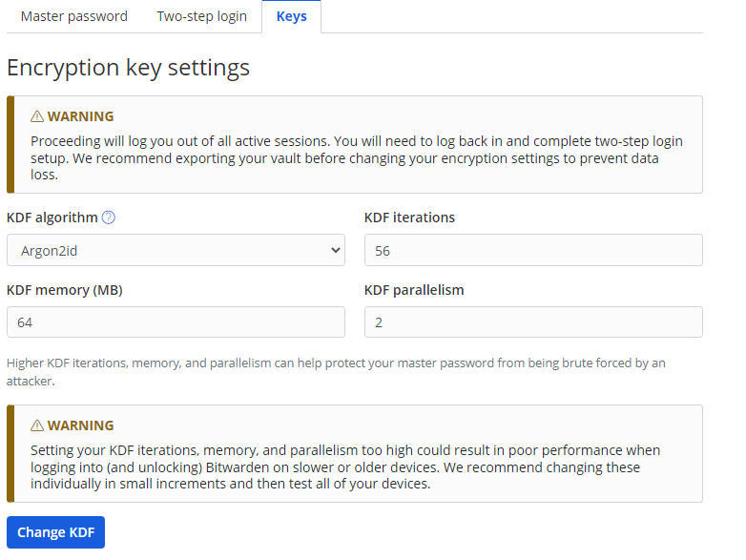Click the poor performance warning message text
The height and width of the screenshot is (560, 746).
pos(344,467)
